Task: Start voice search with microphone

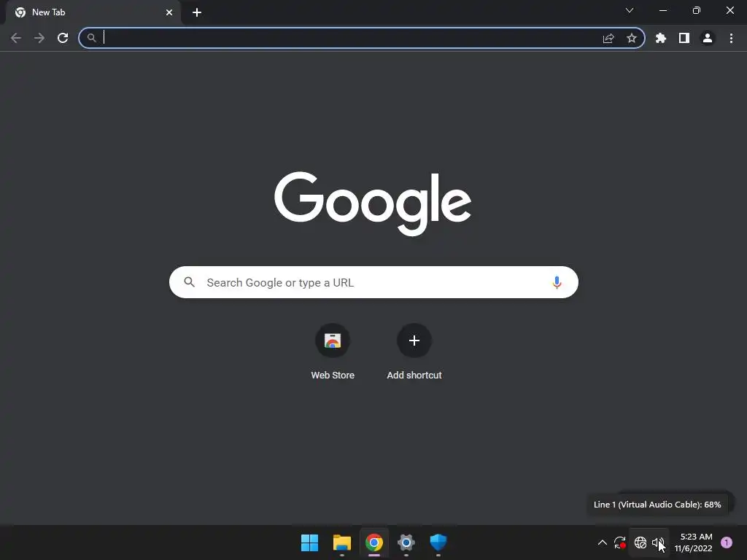Action: click(557, 282)
